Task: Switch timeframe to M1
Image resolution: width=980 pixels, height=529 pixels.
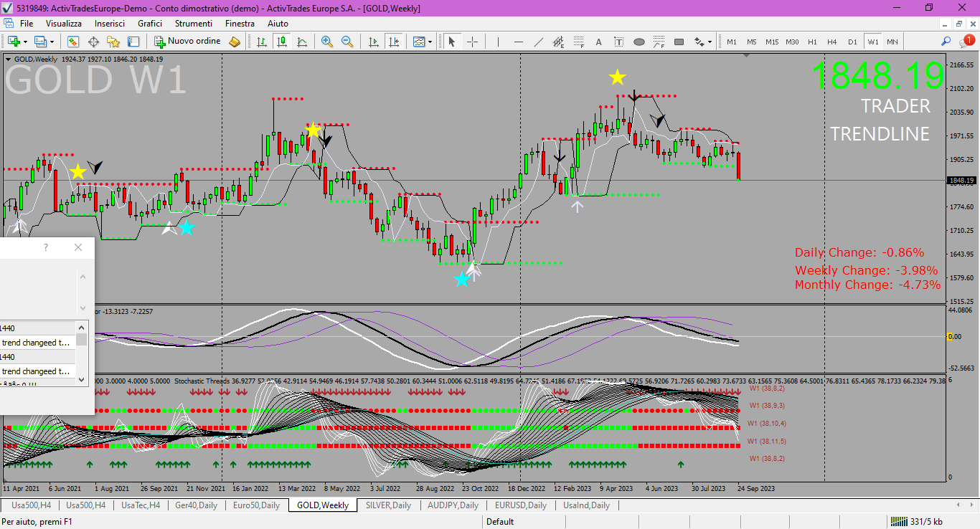Action: 732,42
